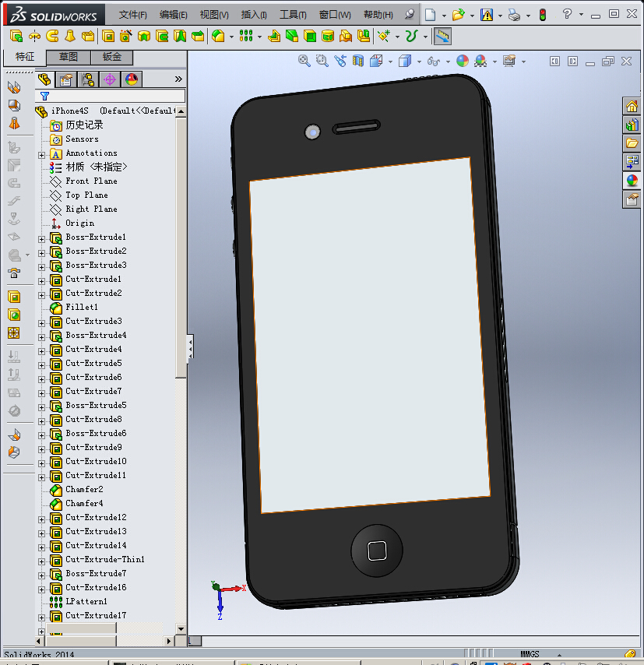Open the 插入(I) menu
This screenshot has width=644, height=665.
tap(254, 15)
